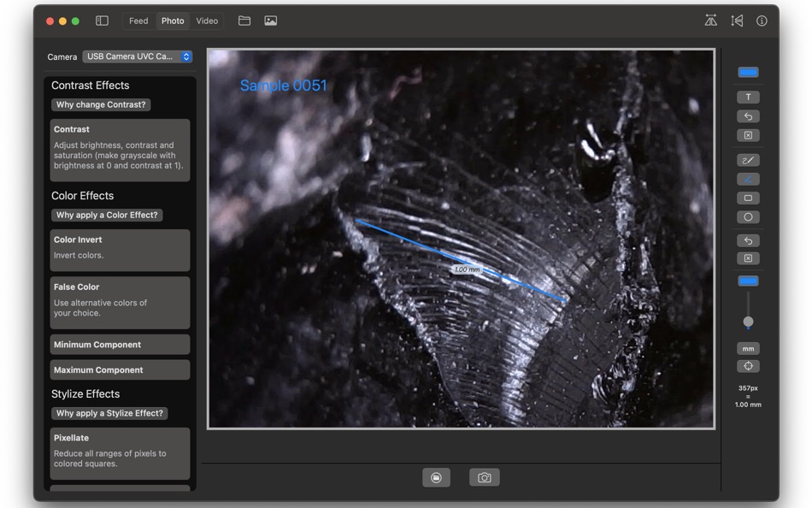Image resolution: width=812 pixels, height=508 pixels.
Task: Select the Text annotation tool
Action: 748,97
